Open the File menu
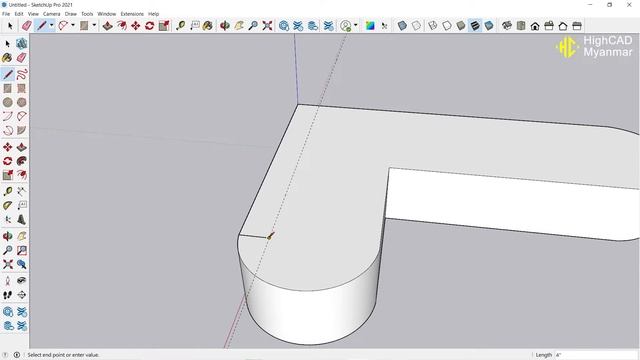 click(6, 14)
